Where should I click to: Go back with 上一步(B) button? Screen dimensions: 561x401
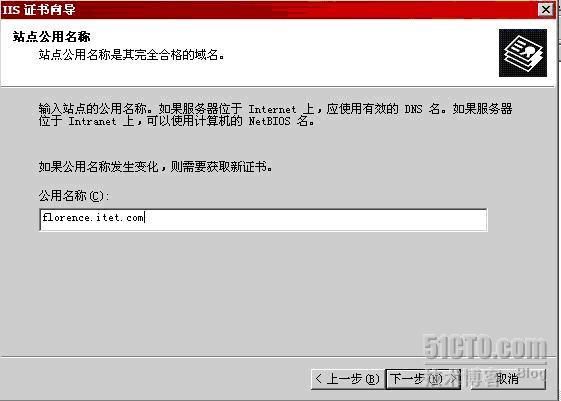pyautogui.click(x=348, y=379)
